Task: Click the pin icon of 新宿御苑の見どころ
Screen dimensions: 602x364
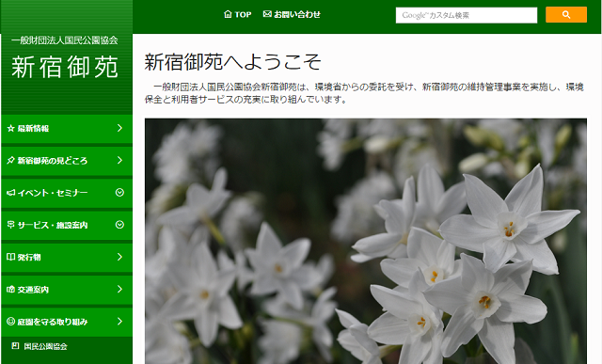Action: click(10, 161)
